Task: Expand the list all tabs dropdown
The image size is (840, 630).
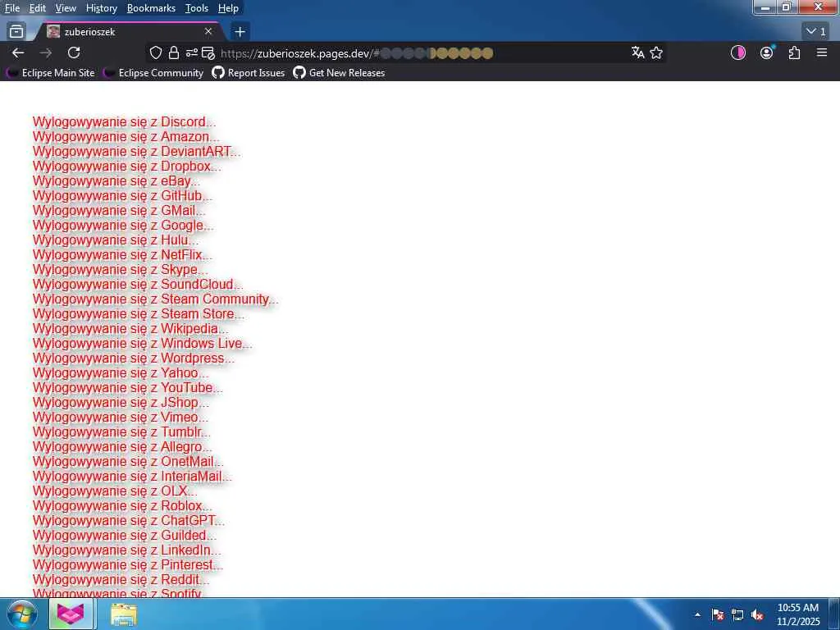Action: point(816,32)
